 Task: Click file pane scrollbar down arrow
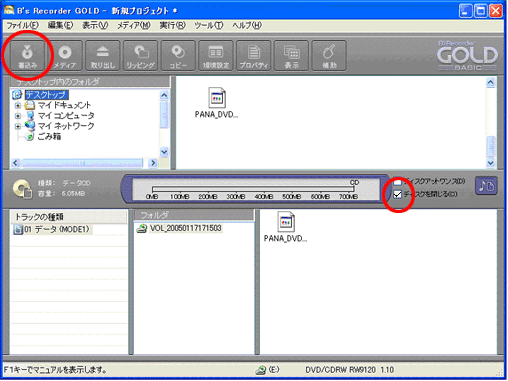coord(490,163)
